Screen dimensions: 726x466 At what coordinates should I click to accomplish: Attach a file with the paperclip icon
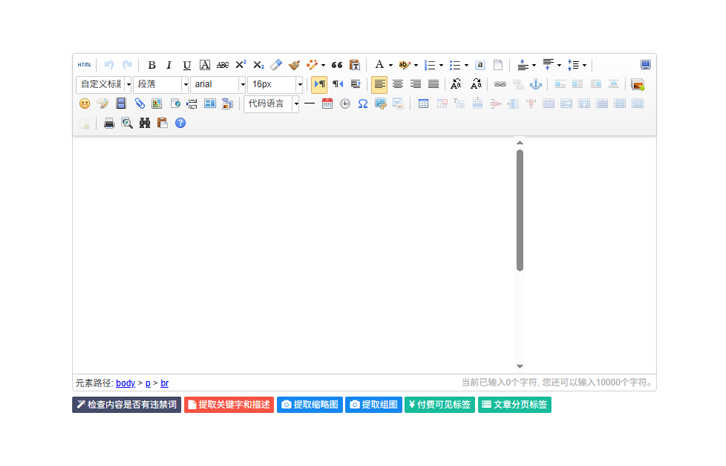click(x=139, y=104)
